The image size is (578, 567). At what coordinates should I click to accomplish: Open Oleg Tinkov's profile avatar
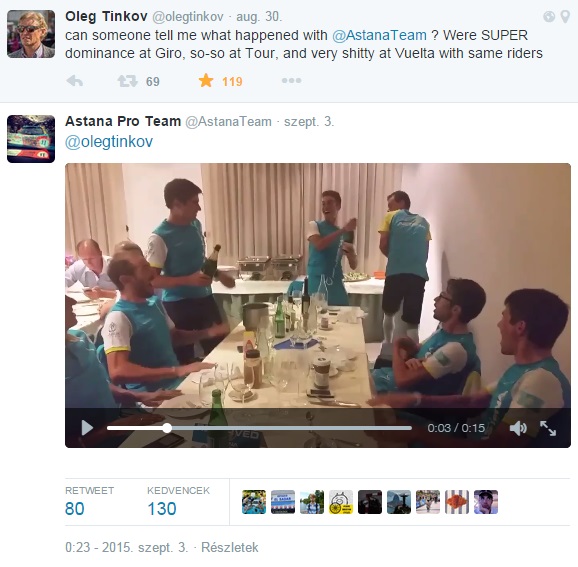(31, 34)
